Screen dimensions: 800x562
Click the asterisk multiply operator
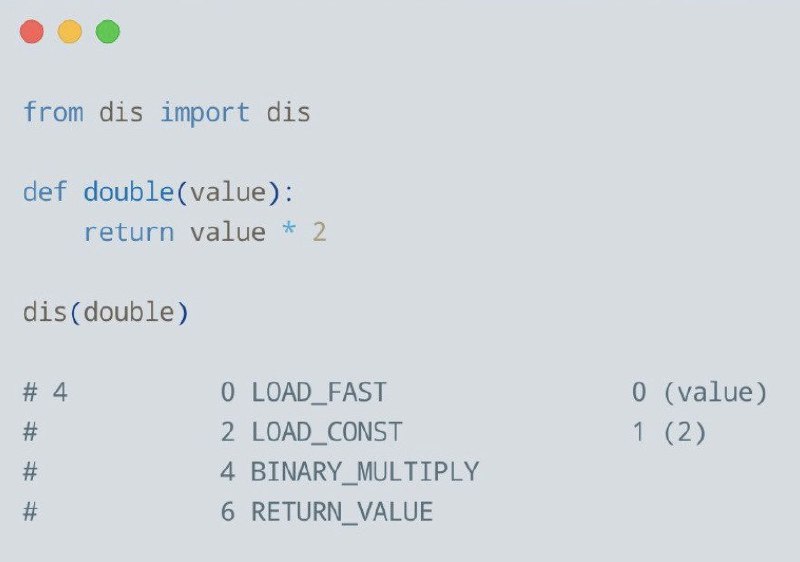point(289,228)
